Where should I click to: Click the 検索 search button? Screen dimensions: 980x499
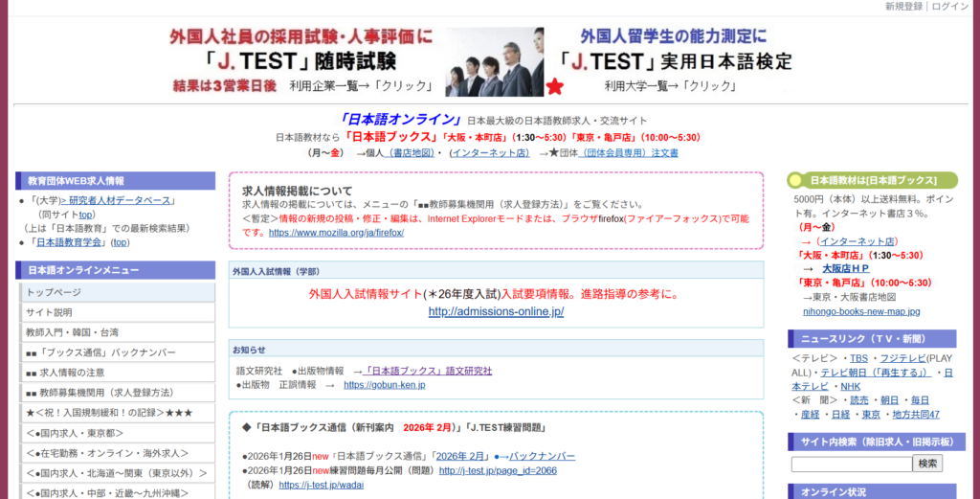coord(927,464)
